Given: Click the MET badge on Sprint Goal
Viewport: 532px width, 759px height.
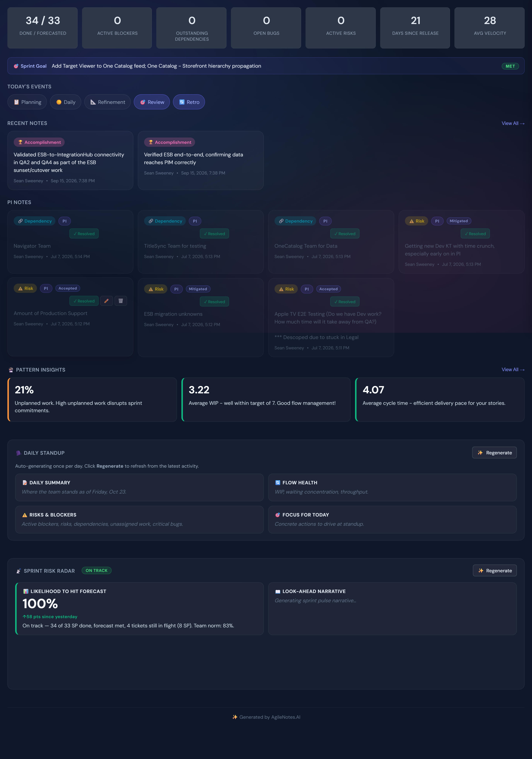Looking at the screenshot, I should [510, 66].
